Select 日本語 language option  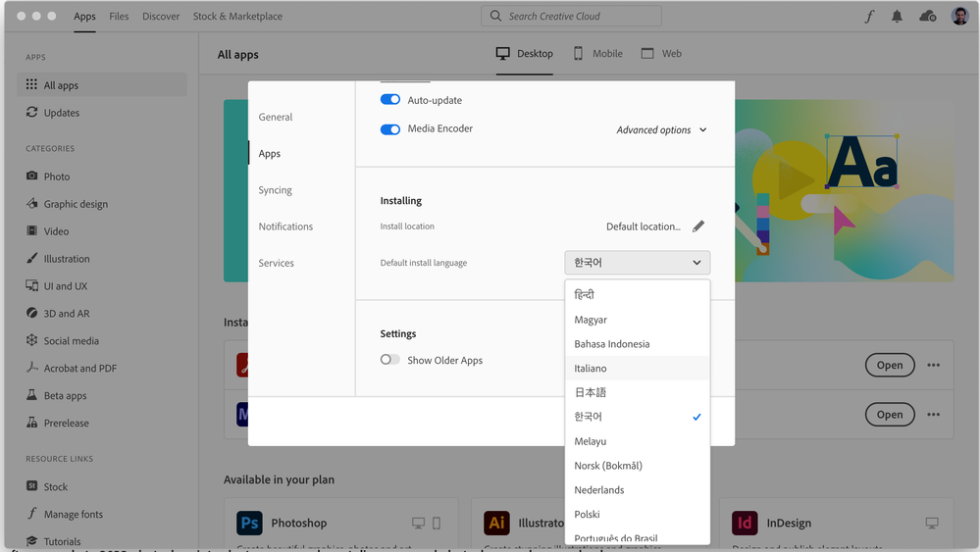tap(638, 392)
